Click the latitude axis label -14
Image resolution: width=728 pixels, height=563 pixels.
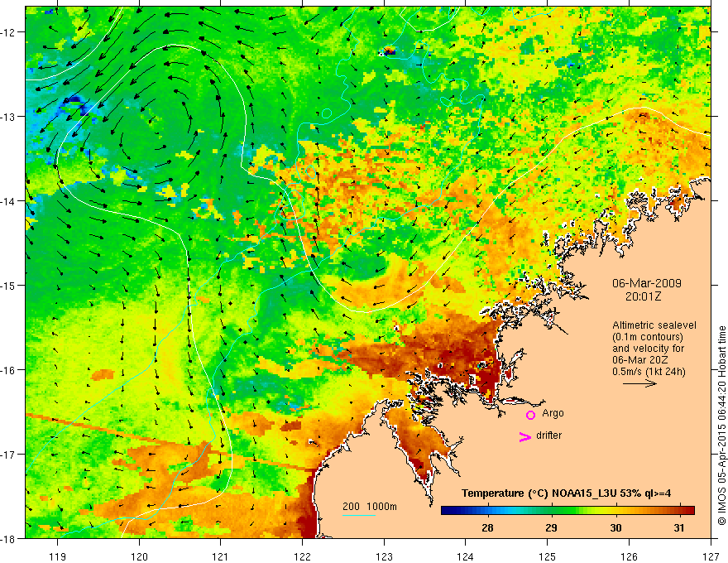[x=9, y=201]
